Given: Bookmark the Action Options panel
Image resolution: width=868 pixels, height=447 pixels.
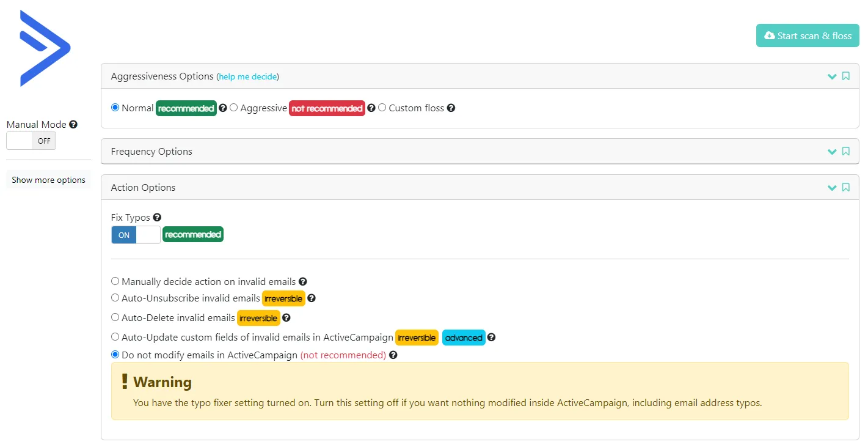Looking at the screenshot, I should click(x=846, y=187).
